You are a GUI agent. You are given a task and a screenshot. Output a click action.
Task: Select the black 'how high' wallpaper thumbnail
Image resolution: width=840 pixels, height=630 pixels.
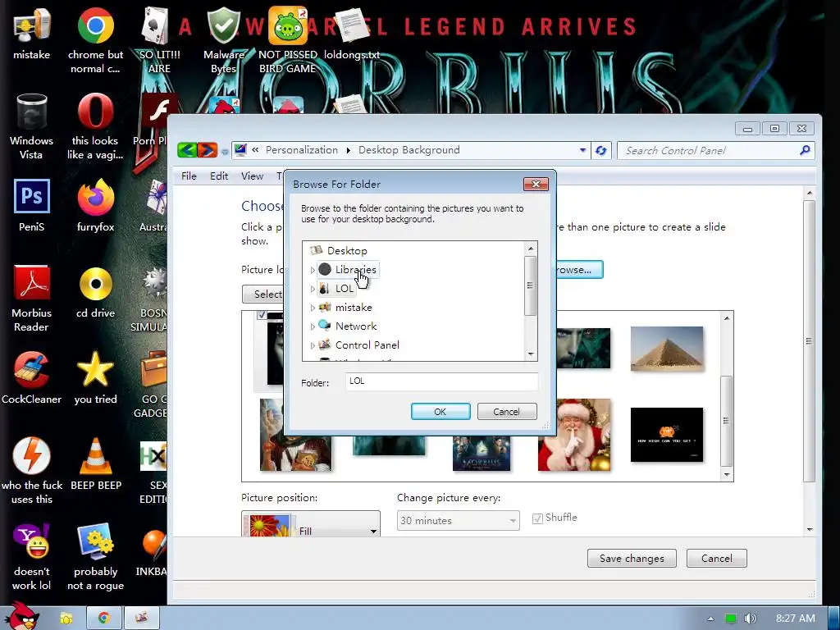point(666,435)
